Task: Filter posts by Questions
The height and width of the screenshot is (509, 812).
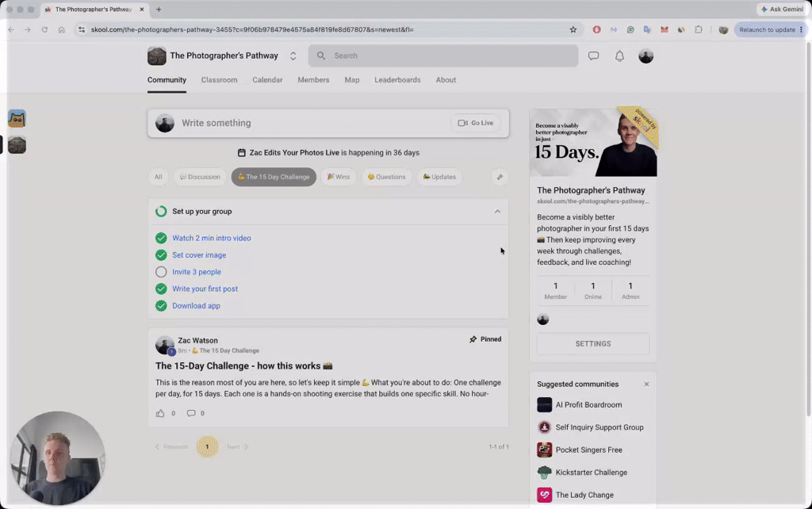Action: click(x=386, y=177)
